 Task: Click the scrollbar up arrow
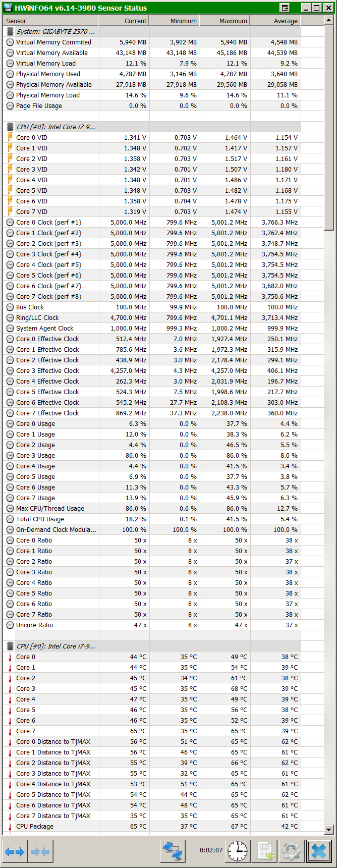tap(328, 21)
